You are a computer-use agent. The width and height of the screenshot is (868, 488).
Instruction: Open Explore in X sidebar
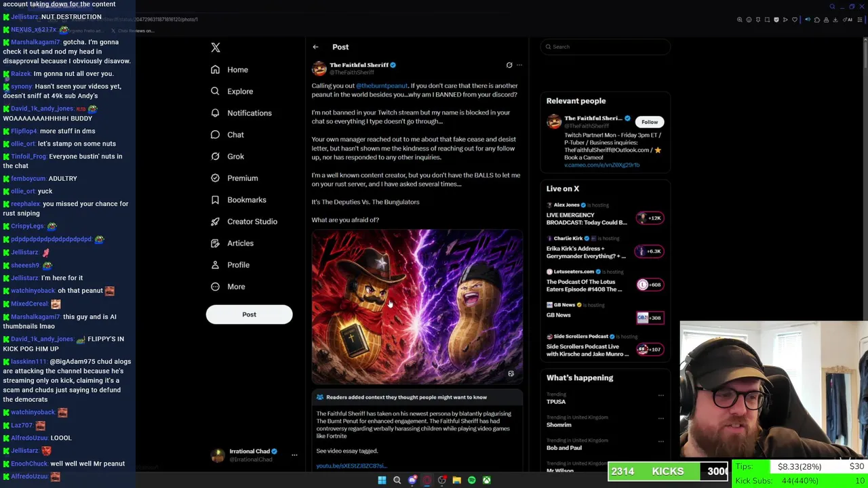pos(232,91)
